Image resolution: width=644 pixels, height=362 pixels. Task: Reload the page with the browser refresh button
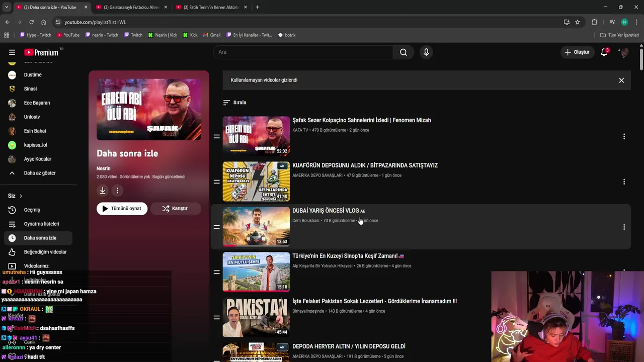click(31, 22)
